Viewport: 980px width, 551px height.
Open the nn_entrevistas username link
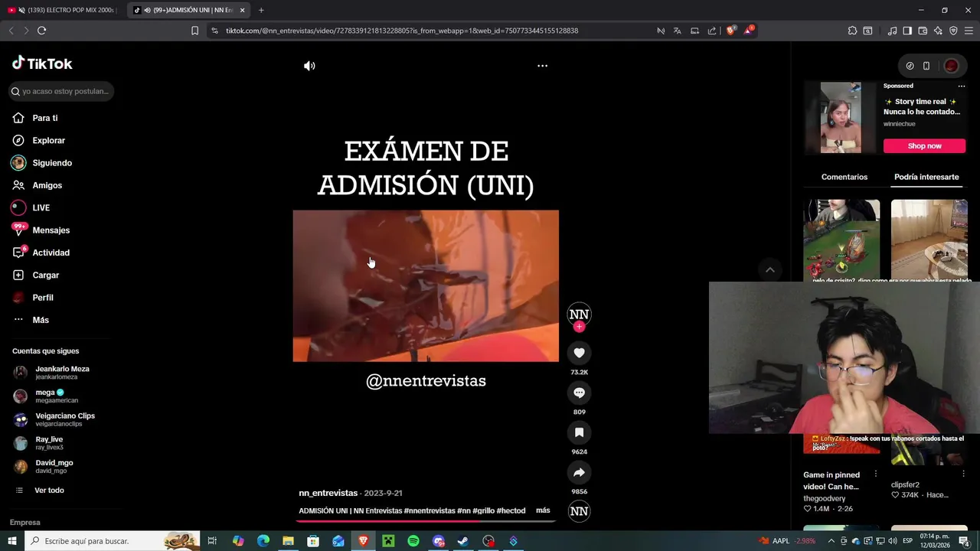point(328,493)
